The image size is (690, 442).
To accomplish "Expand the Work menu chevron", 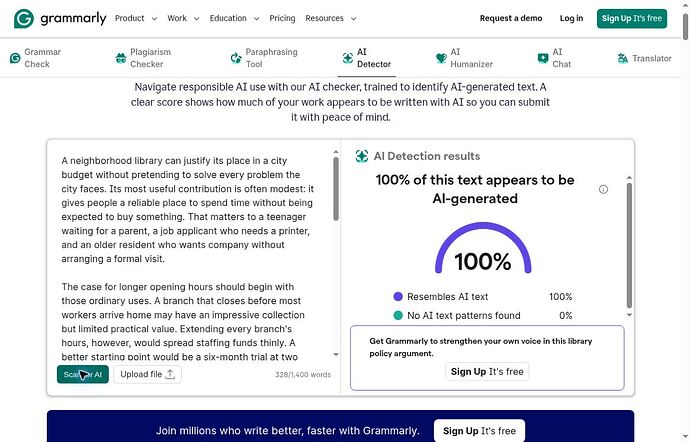I will (196, 18).
